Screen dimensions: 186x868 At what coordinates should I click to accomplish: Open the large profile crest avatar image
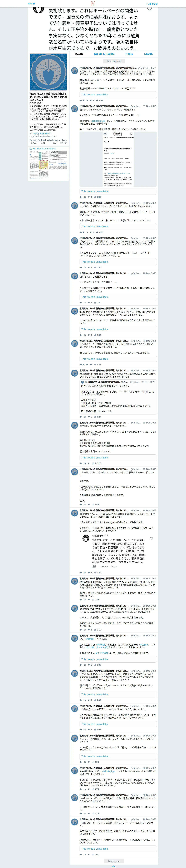[48, 72]
